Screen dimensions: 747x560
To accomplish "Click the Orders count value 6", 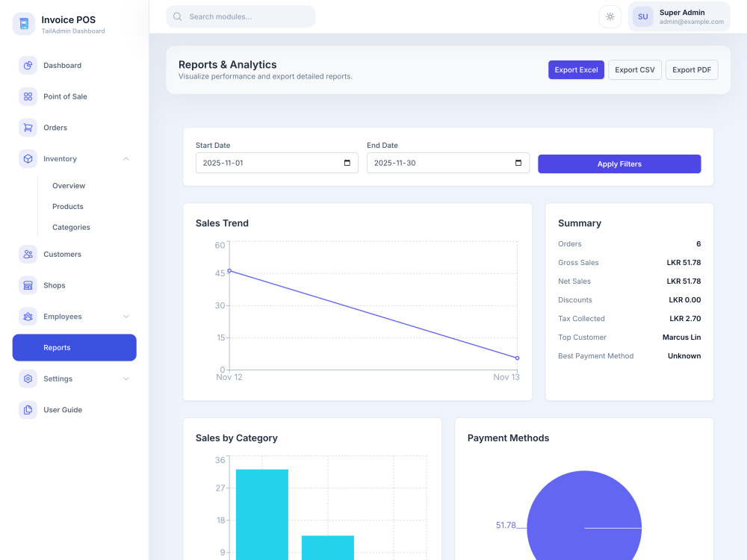I will pos(698,244).
